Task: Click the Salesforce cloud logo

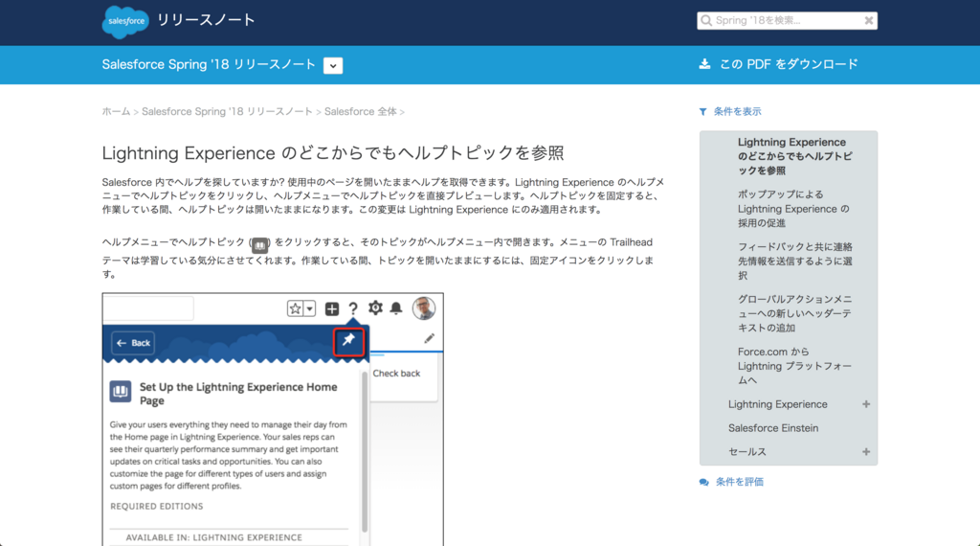Action: [x=125, y=21]
